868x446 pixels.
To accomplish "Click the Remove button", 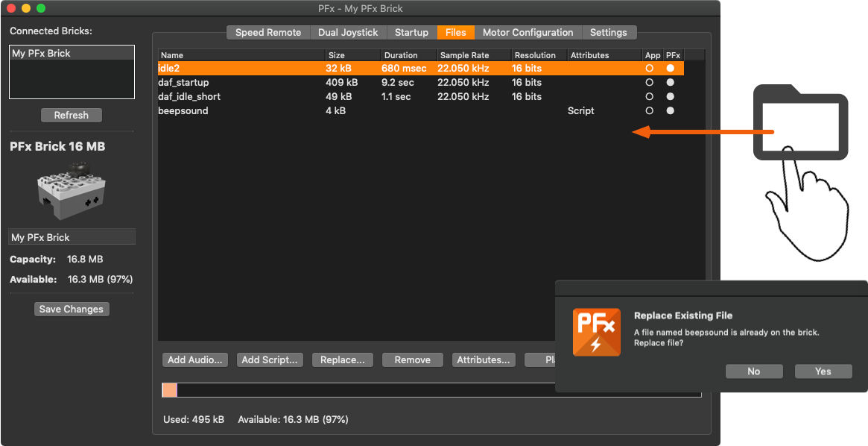I will tap(413, 359).
